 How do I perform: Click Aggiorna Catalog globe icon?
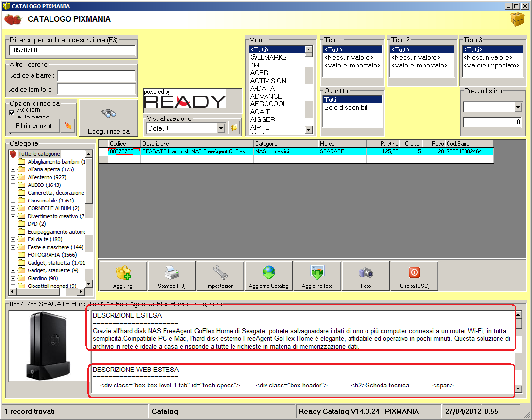point(269,276)
